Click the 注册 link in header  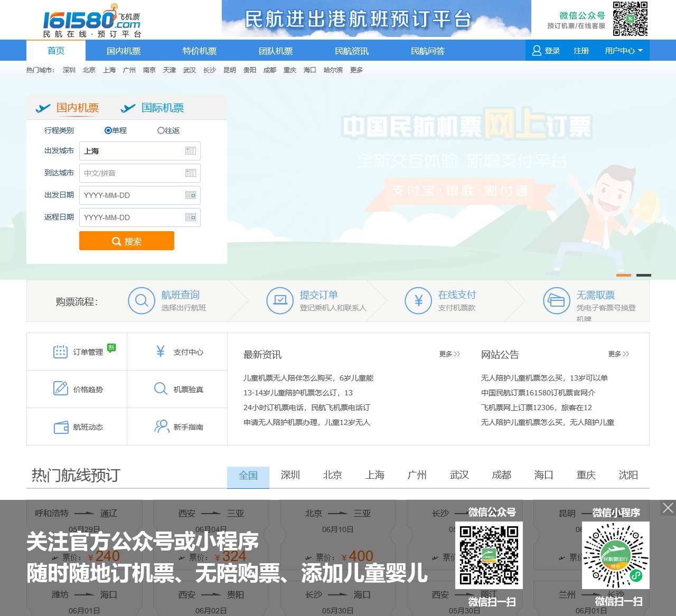tap(581, 51)
